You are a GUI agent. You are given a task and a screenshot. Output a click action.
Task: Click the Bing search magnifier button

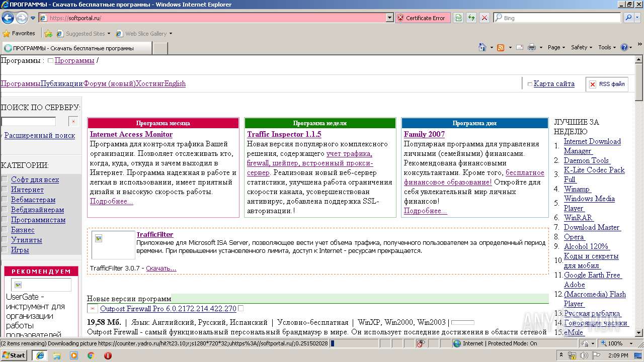tap(628, 18)
